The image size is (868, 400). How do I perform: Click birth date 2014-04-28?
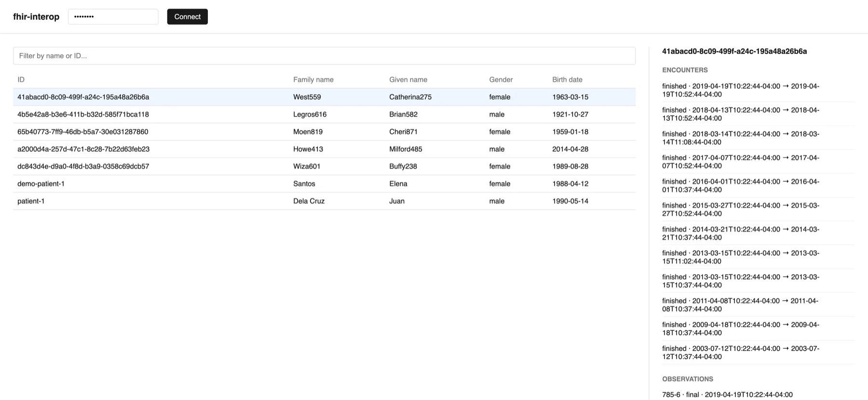570,149
